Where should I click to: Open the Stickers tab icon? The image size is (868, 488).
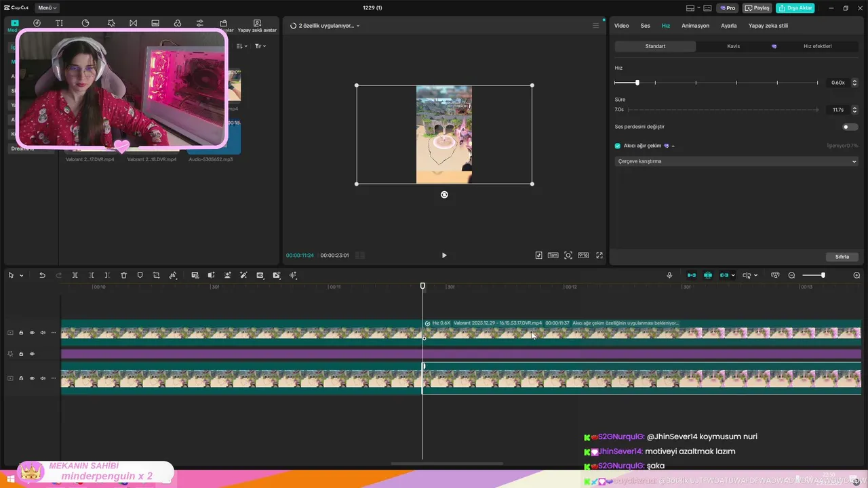pos(85,23)
